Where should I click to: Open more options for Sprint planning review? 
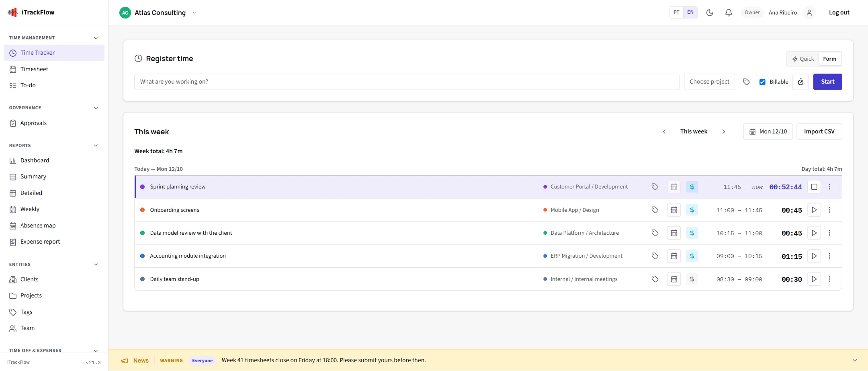coord(829,187)
